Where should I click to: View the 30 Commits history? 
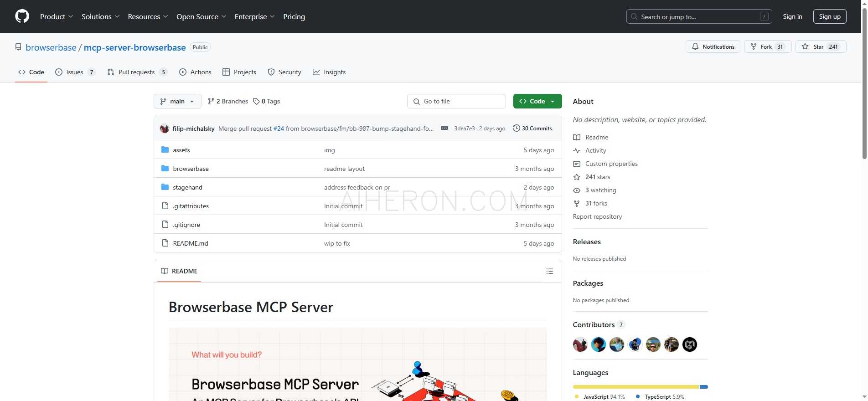tap(532, 129)
